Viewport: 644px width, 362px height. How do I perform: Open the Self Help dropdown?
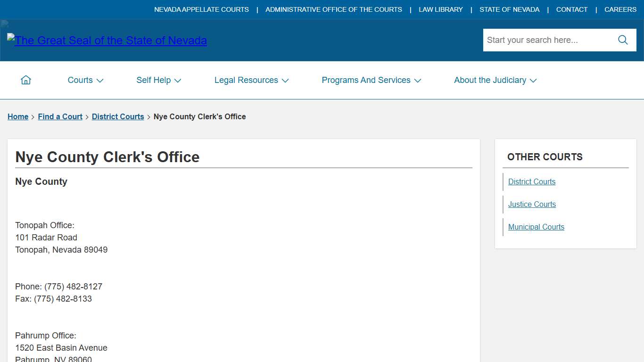[x=159, y=80]
